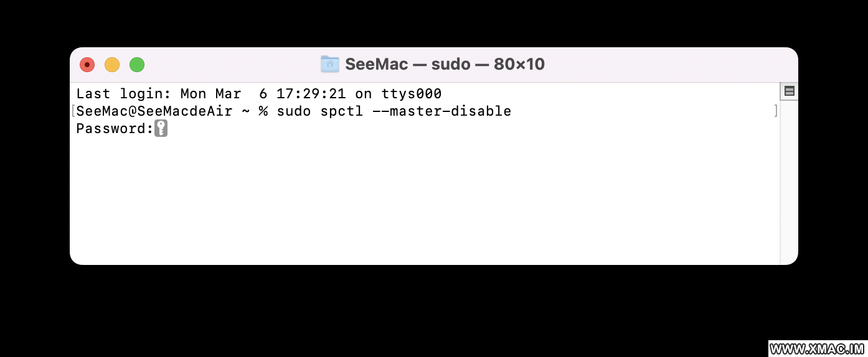Image resolution: width=868 pixels, height=357 pixels.
Task: Click the home folder proxy icon in title bar
Action: click(329, 63)
